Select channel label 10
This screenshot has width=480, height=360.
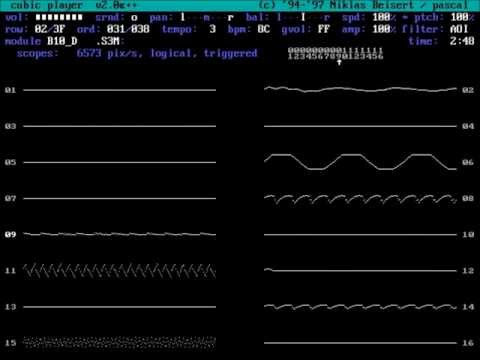[x=468, y=235]
